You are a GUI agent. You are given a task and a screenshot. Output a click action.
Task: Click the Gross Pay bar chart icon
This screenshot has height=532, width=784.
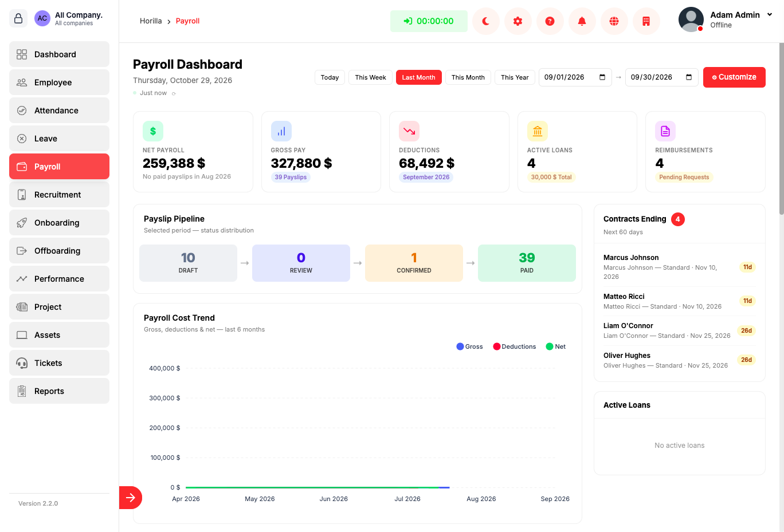coord(281,131)
